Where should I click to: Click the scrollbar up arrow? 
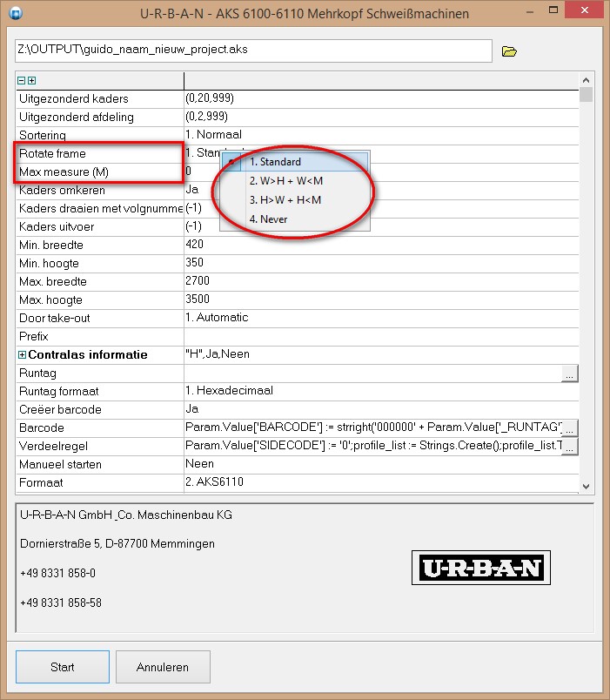587,80
